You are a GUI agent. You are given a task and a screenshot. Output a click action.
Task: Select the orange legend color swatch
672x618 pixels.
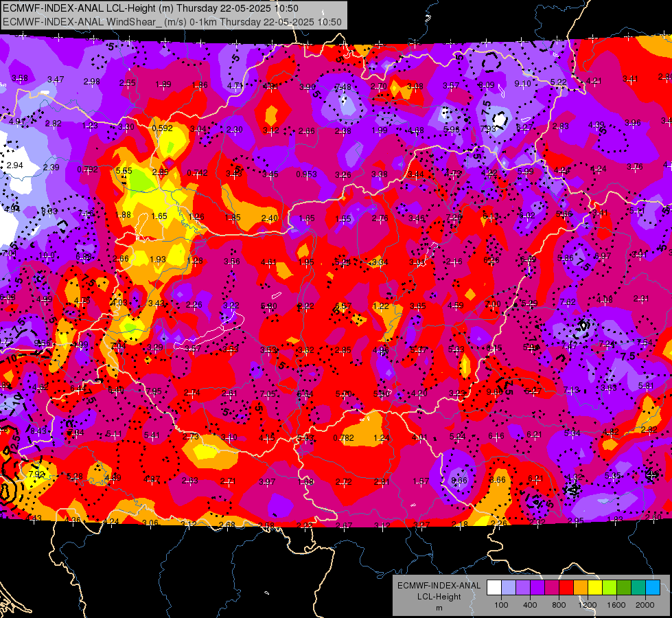(581, 588)
